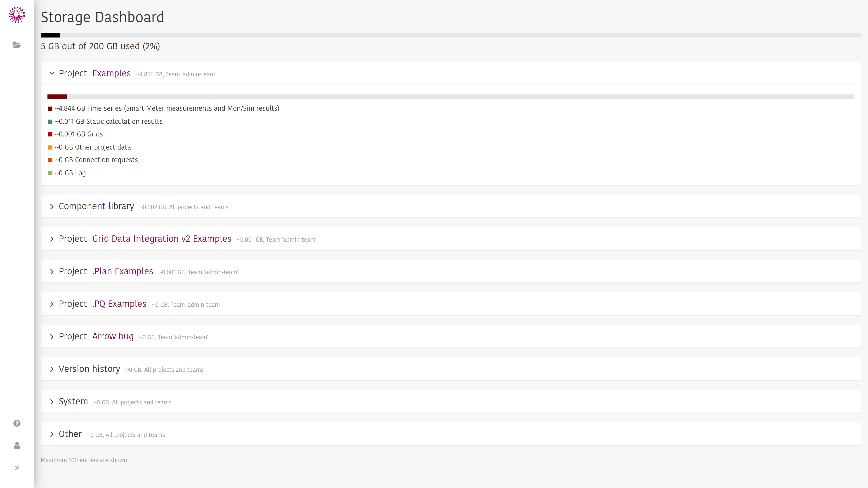Open the .Plan Examples project link
868x488 pixels.
tap(123, 271)
